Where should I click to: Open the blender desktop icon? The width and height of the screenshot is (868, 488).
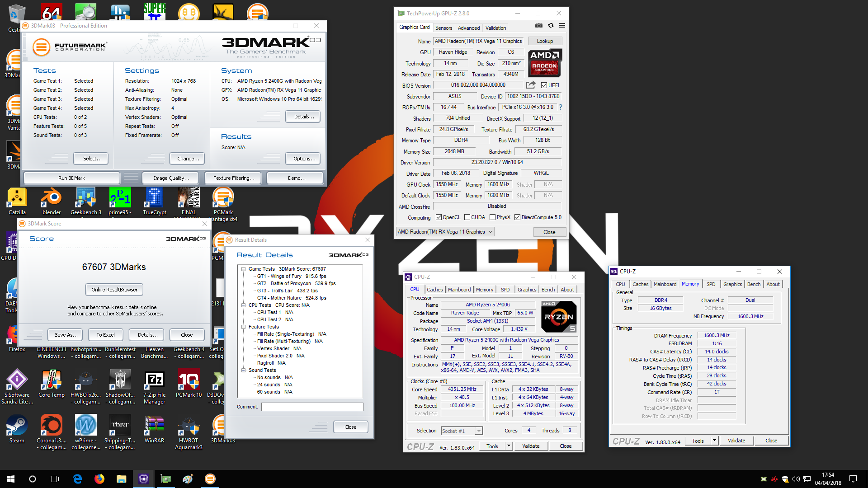click(52, 202)
